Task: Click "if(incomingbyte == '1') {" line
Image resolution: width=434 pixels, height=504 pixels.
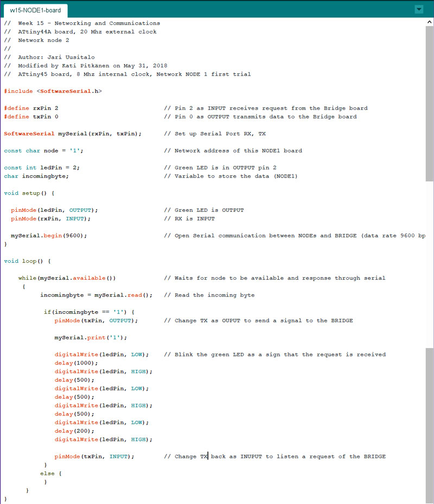Action: pyautogui.click(x=89, y=312)
